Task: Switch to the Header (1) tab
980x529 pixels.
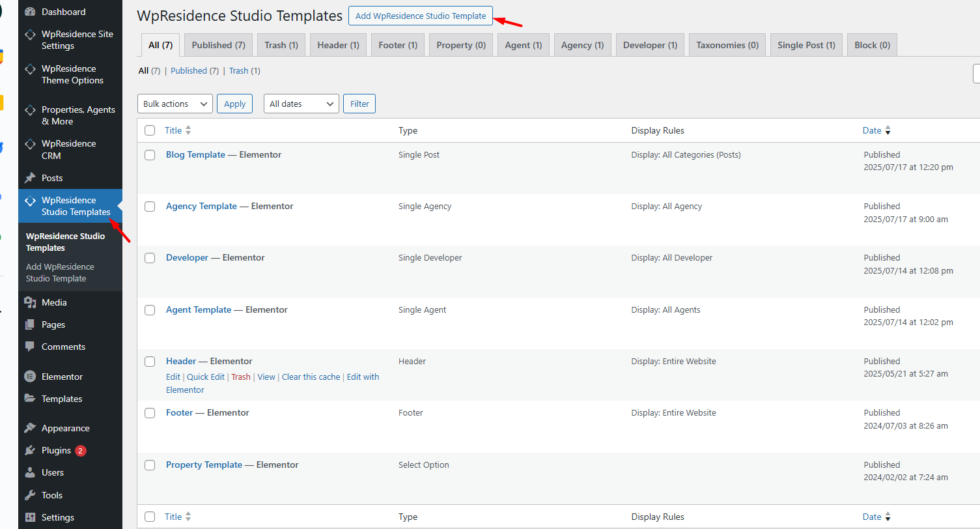Action: pos(338,45)
